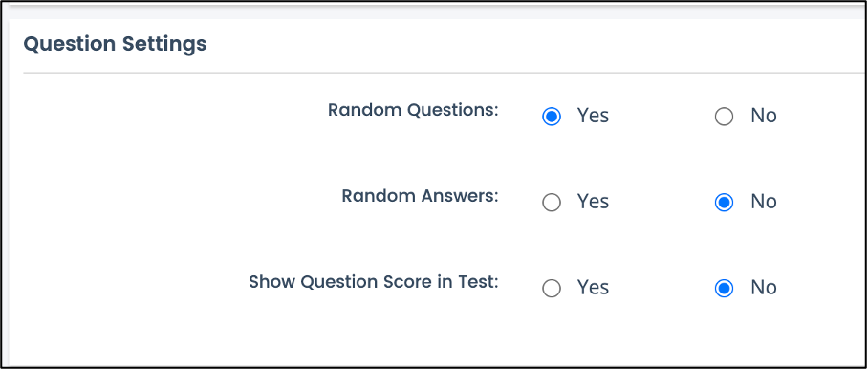Click the Question Settings heading

click(115, 44)
